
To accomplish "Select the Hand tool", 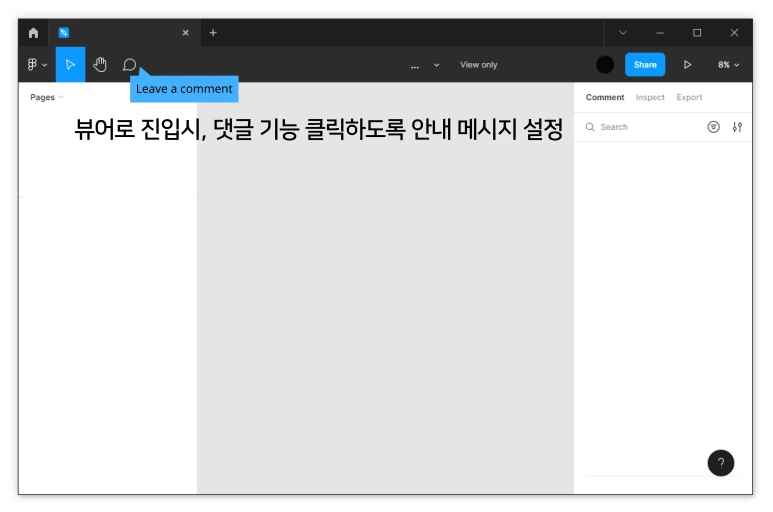I will click(100, 65).
